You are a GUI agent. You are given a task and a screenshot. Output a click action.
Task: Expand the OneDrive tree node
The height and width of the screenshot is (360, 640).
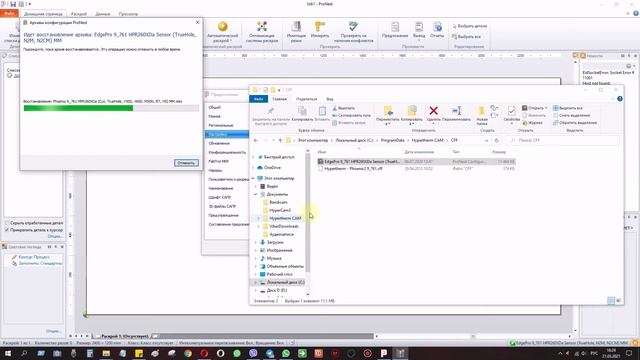tap(253, 168)
